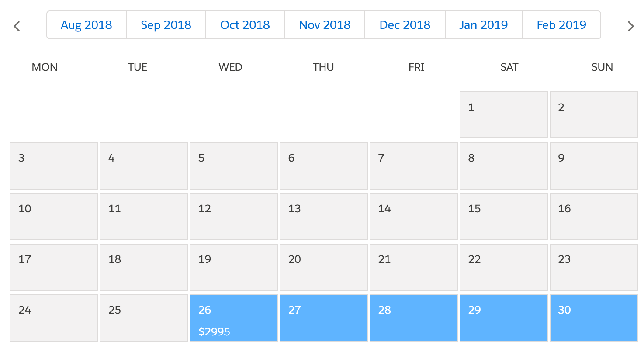Select day 25 cell
644x352 pixels.
point(144,318)
